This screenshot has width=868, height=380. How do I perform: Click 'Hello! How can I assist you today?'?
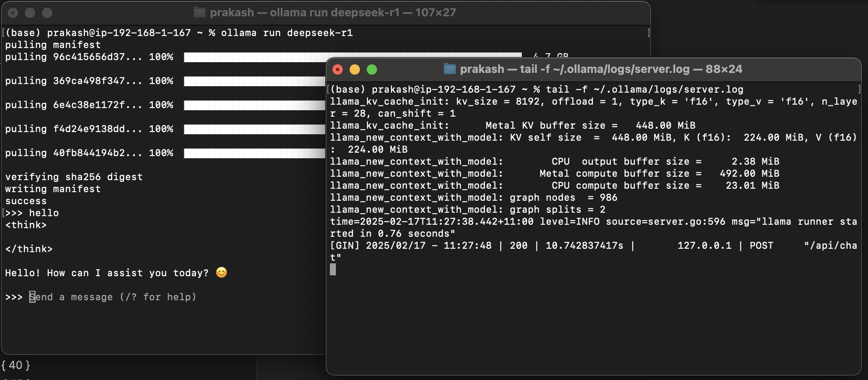(x=107, y=273)
